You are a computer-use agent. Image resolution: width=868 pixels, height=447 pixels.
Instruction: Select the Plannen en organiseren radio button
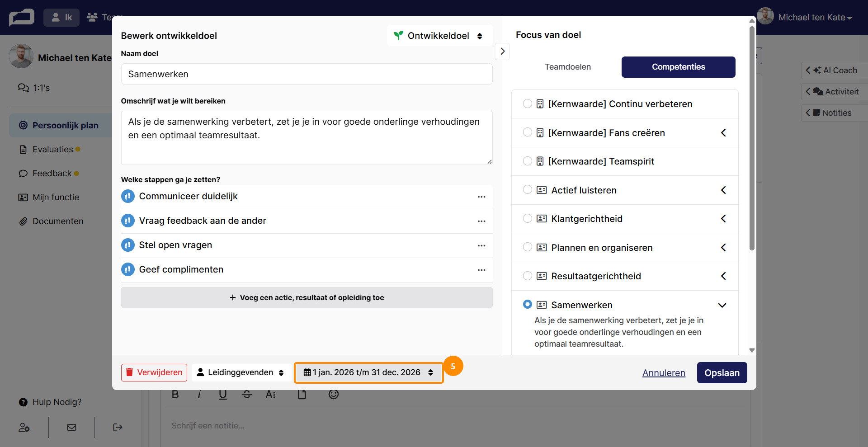pyautogui.click(x=527, y=247)
